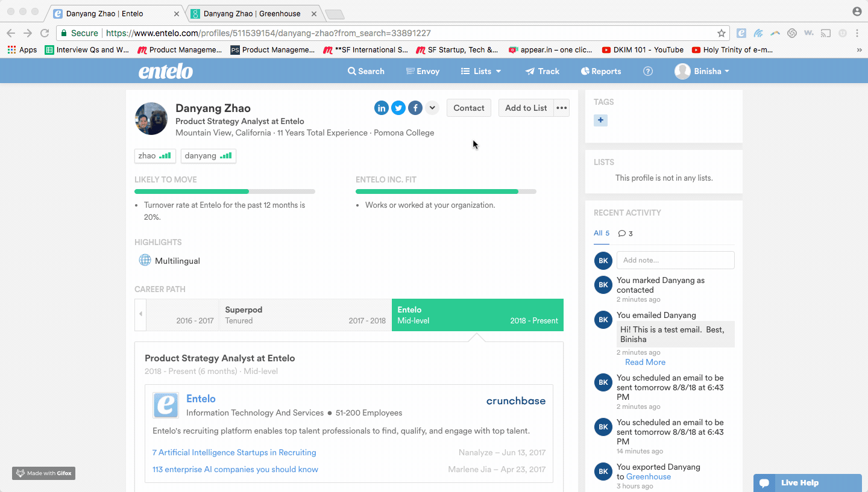Click the Entelo Inc. Fit progress bar

[x=446, y=192]
